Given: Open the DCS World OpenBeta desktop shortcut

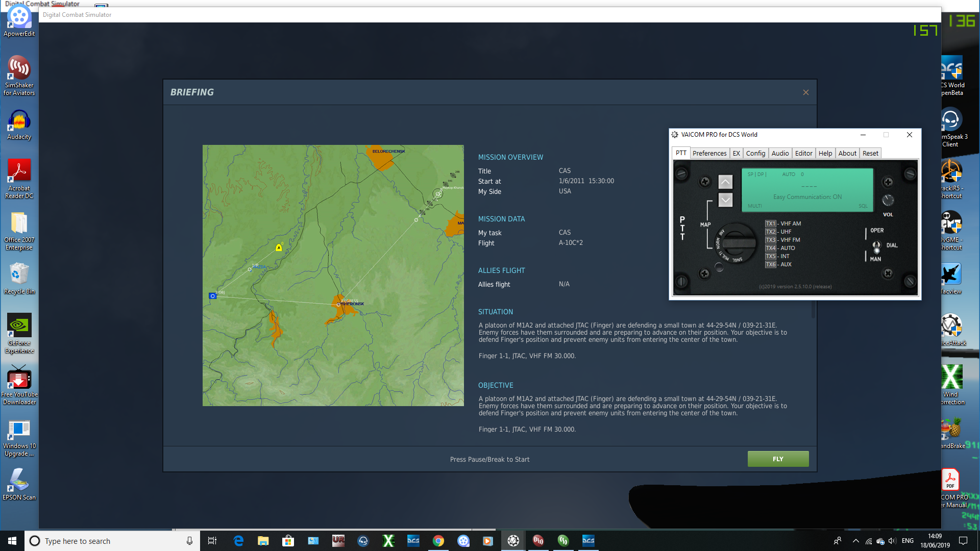Looking at the screenshot, I should tap(951, 76).
